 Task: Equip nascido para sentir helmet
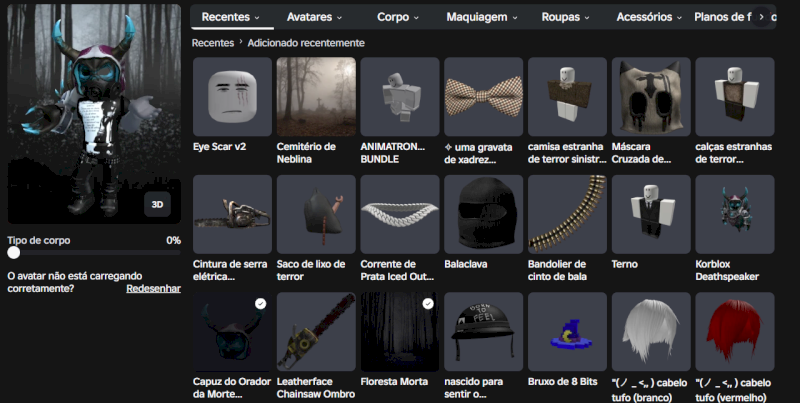(x=483, y=332)
